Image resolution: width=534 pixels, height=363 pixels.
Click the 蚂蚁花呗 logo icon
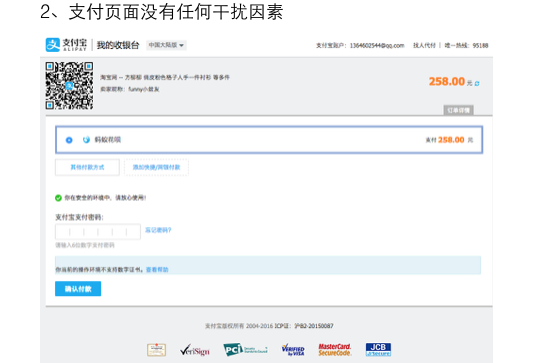click(86, 140)
